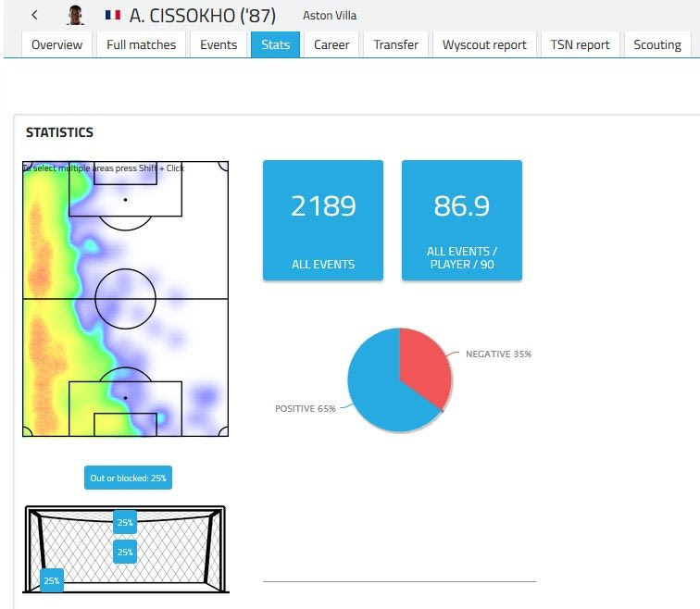Go to the Events tab
700x609 pixels.
(219, 44)
